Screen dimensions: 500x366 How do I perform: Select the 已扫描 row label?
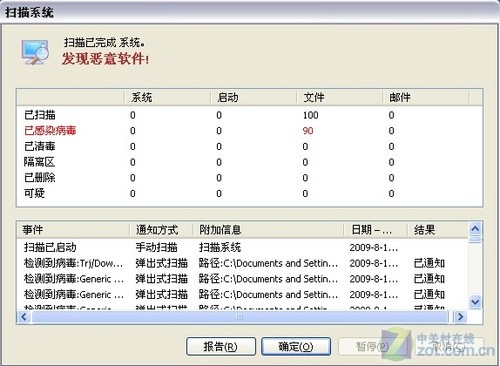point(40,115)
